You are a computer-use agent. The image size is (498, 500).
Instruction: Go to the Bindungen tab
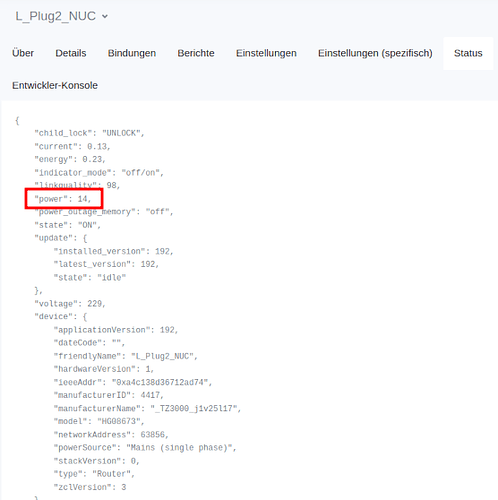pos(132,53)
